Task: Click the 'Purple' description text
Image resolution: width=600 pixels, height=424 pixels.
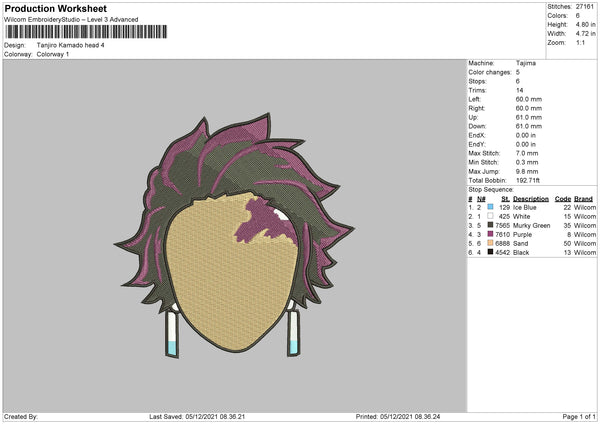Action: (522, 235)
